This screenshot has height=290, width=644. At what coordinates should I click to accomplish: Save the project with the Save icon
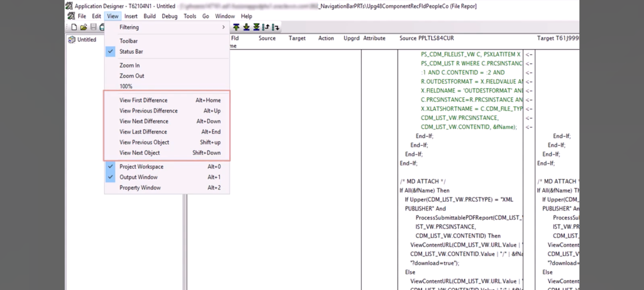click(x=93, y=27)
